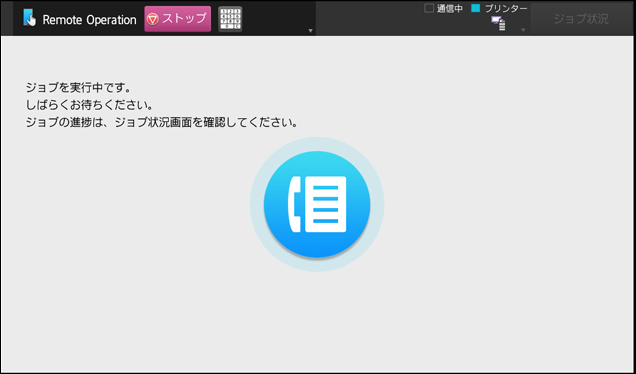The image size is (636, 374).
Task: Expand the dropdown arrow beside the keypad
Action: pos(310,31)
